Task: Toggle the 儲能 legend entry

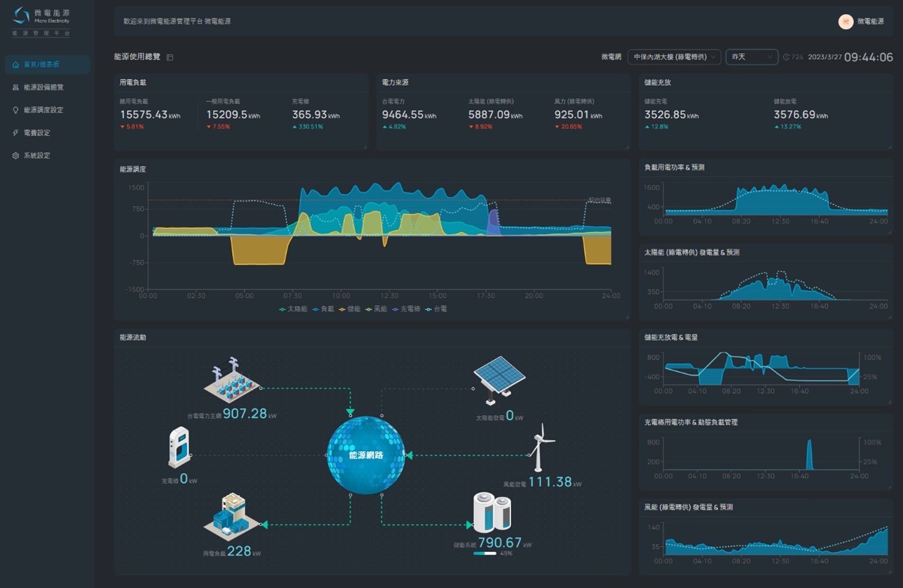Action: click(350, 309)
